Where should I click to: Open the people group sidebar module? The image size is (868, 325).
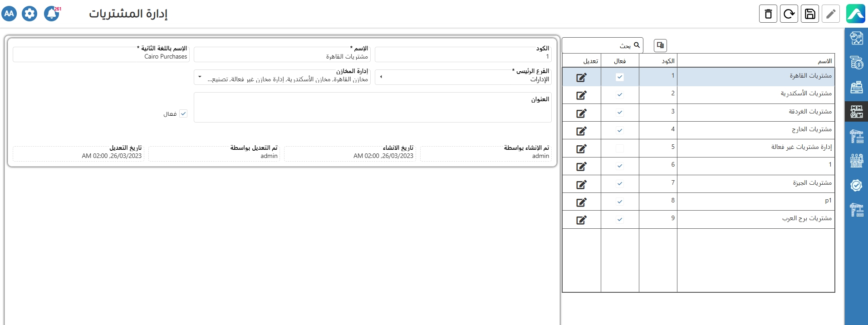coord(856,161)
